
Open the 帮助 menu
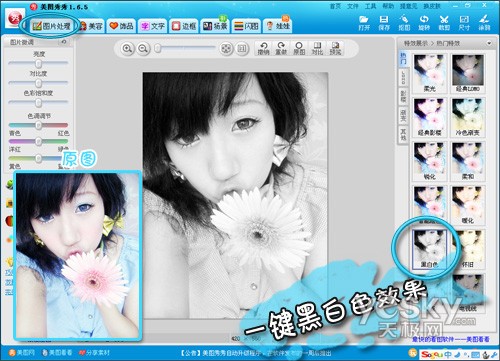tap(388, 6)
